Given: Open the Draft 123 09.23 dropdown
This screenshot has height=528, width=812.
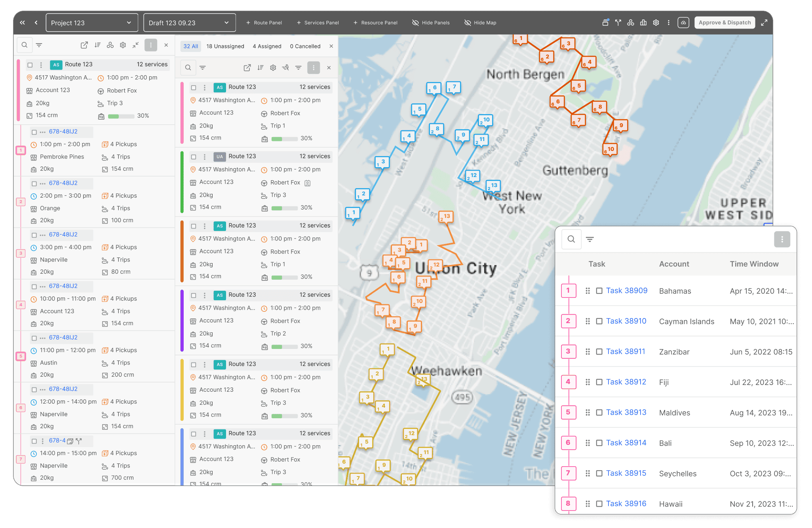Looking at the screenshot, I should pos(190,23).
